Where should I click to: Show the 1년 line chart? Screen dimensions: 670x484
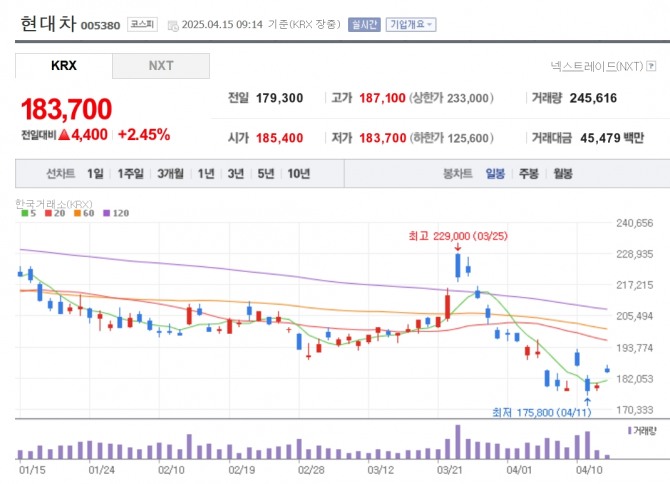(x=206, y=173)
